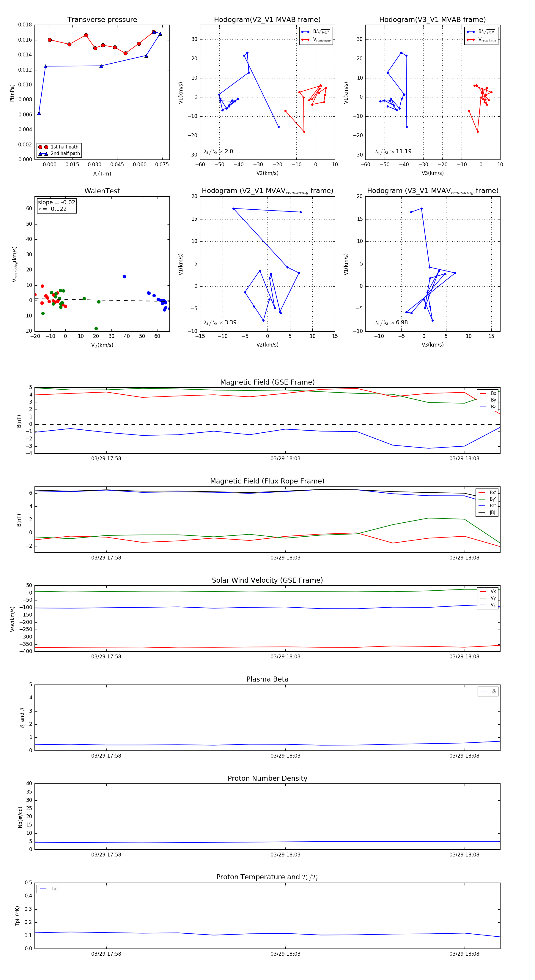Click the "Bx'" legend entry in Flux Rope plot
The image size is (535, 980).
point(487,492)
